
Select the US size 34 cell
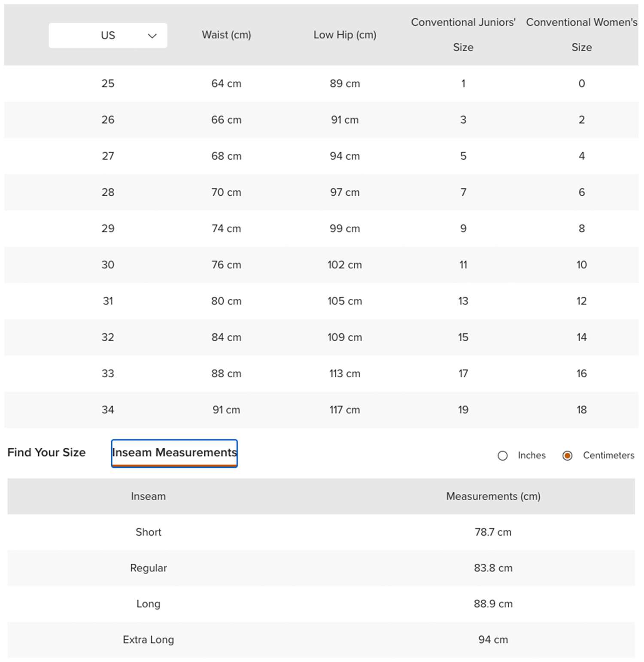click(108, 410)
